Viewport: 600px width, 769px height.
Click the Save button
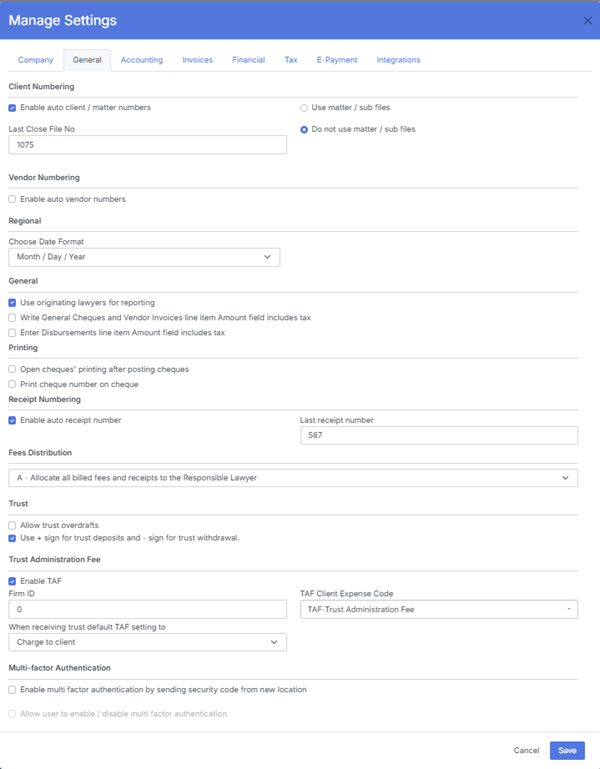567,750
